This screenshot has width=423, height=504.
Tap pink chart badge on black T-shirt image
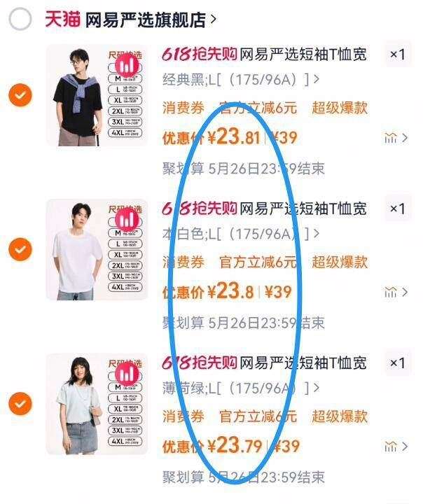pos(127,66)
